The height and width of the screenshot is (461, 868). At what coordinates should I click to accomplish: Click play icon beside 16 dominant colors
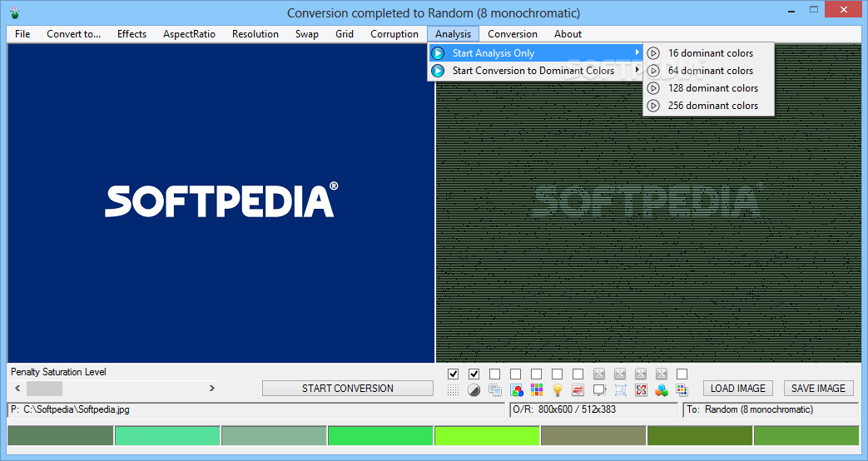pyautogui.click(x=654, y=53)
